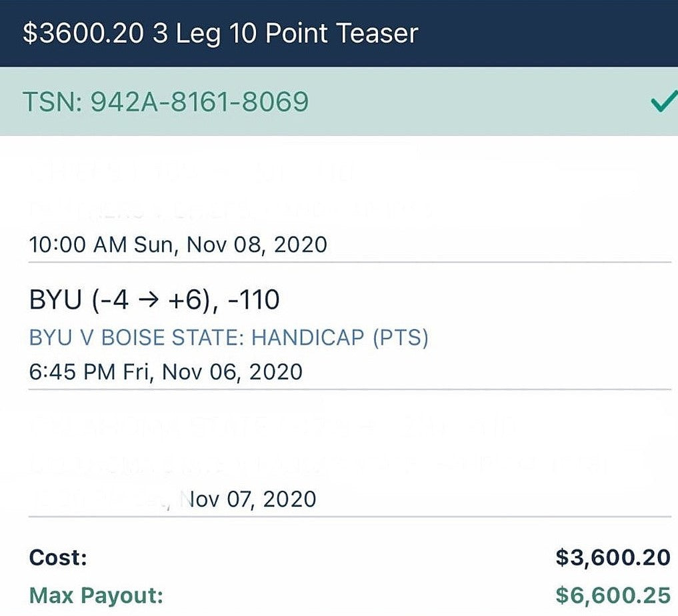Click the -110 odds on BYU leg
The height and width of the screenshot is (616, 678).
253,299
